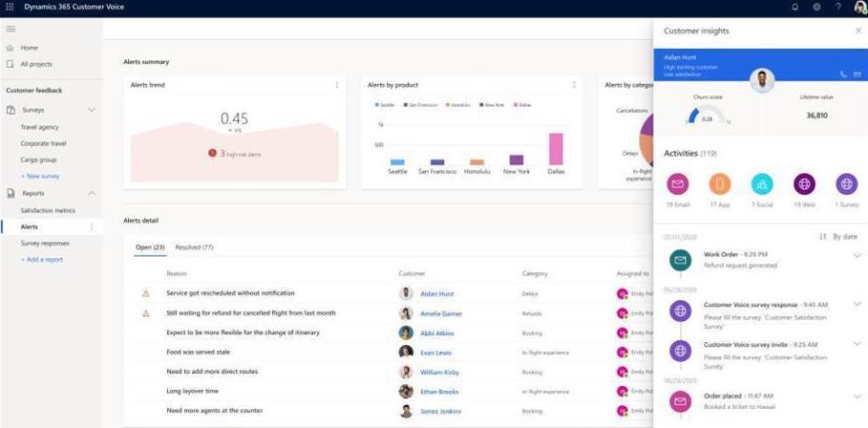Switch to the Open (23) tab
This screenshot has height=428, width=868.
point(150,247)
